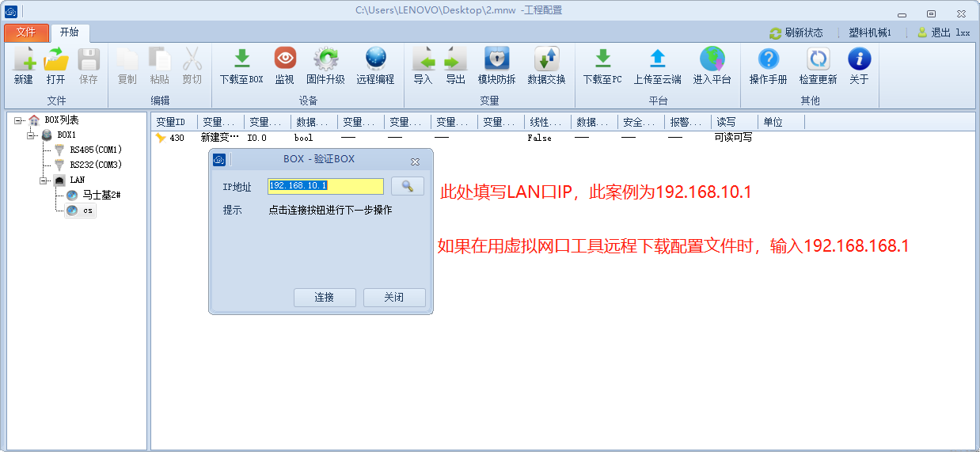Click 退出 lxx logout
980x452 pixels.
(944, 32)
